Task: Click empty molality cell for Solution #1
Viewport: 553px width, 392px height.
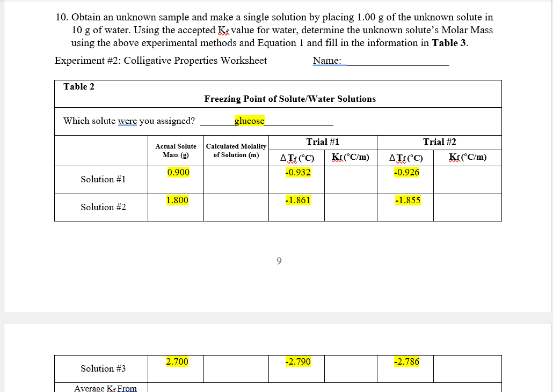Action: pos(236,180)
